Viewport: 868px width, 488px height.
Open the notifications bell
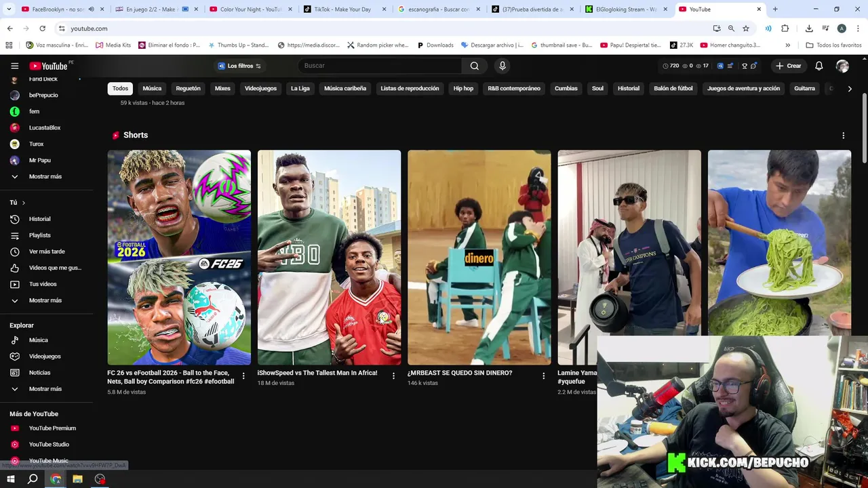[819, 66]
